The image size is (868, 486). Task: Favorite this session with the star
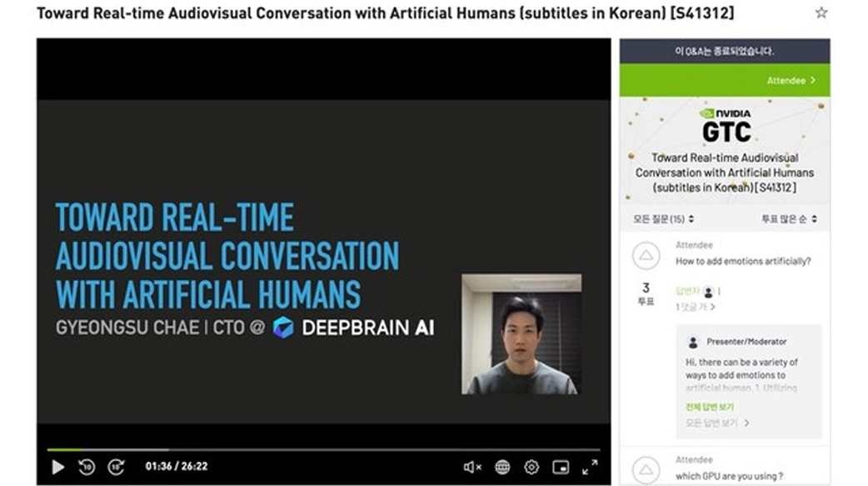pos(821,13)
